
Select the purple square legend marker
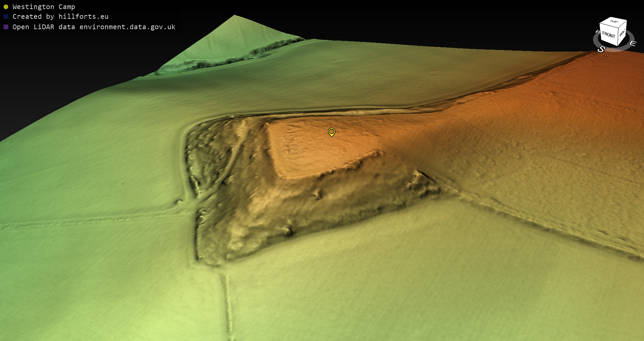coord(6,27)
